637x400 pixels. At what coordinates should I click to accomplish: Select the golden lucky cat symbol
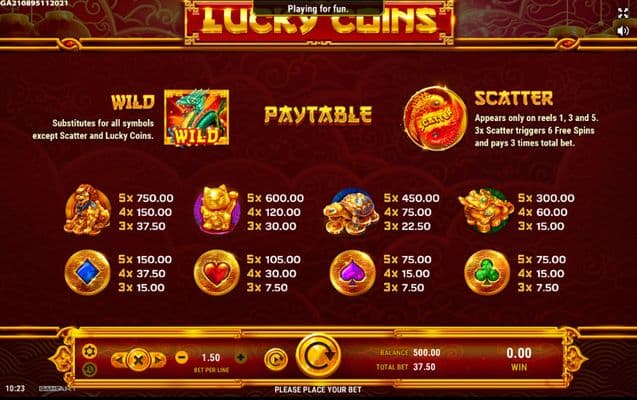[x=217, y=210]
